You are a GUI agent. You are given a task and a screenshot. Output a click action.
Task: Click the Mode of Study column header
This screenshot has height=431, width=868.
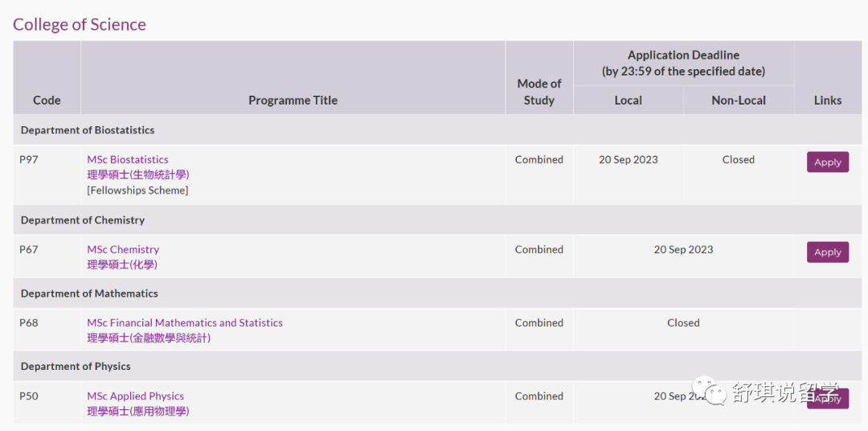coord(538,92)
